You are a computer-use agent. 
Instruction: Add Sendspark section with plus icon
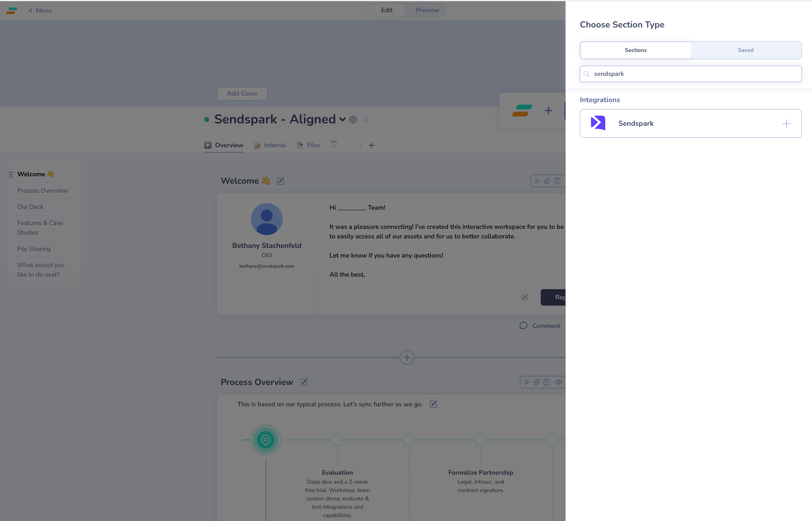pos(786,123)
